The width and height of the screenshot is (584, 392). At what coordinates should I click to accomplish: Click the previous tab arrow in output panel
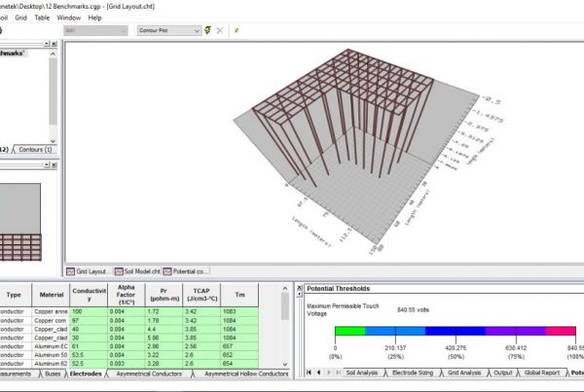318,373
